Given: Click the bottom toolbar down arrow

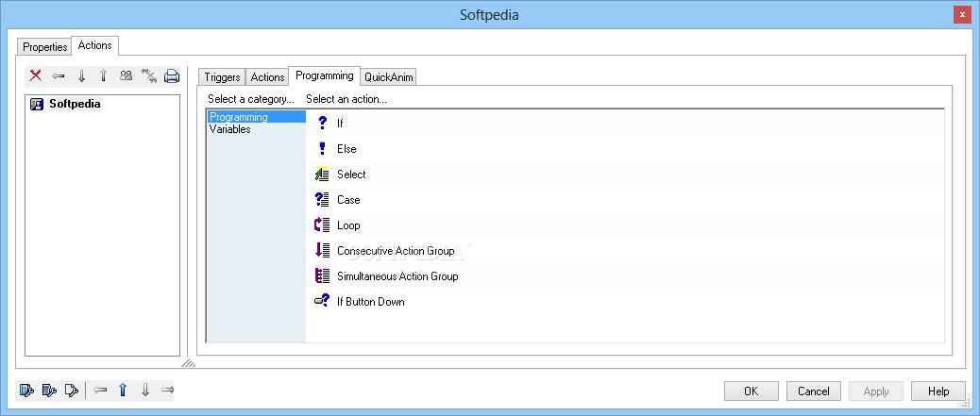Looking at the screenshot, I should point(145,391).
